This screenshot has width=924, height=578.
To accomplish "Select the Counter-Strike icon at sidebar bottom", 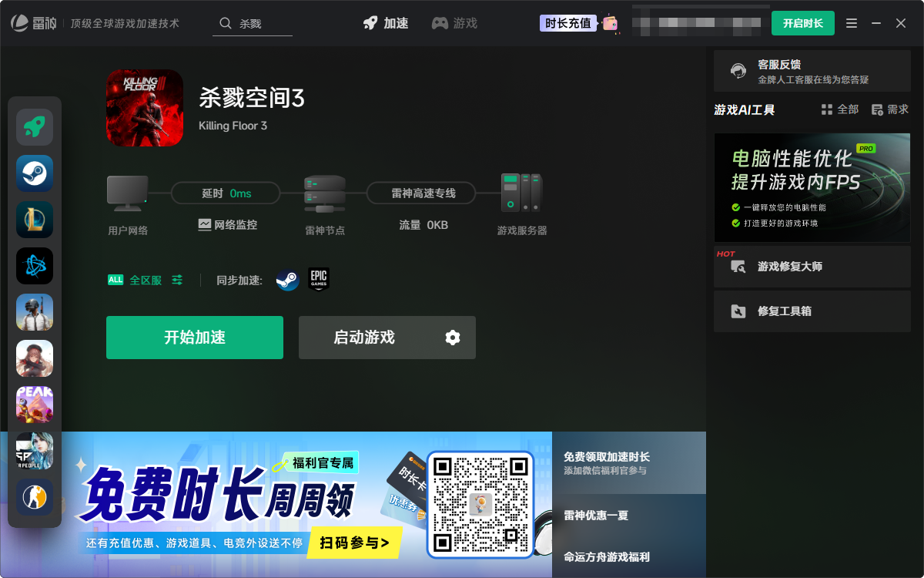I will pos(35,497).
